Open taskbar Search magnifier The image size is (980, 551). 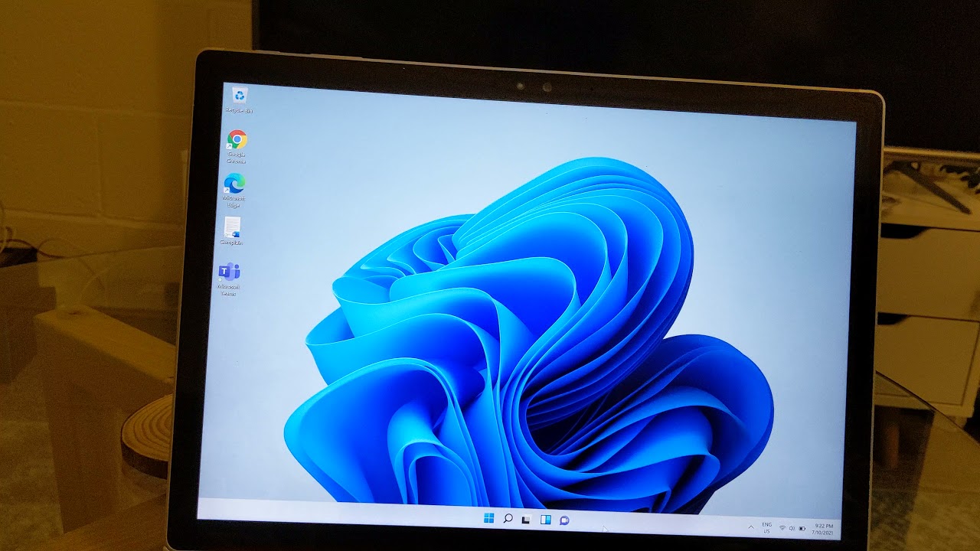point(508,519)
